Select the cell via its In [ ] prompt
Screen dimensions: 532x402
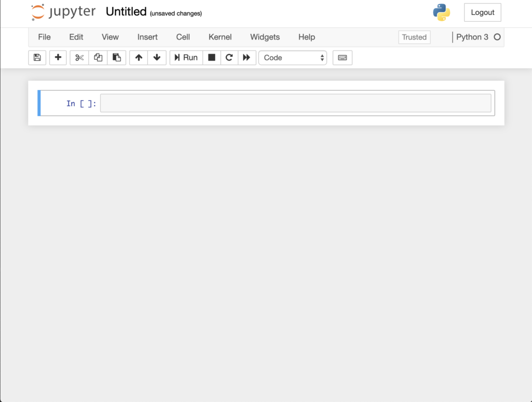82,103
